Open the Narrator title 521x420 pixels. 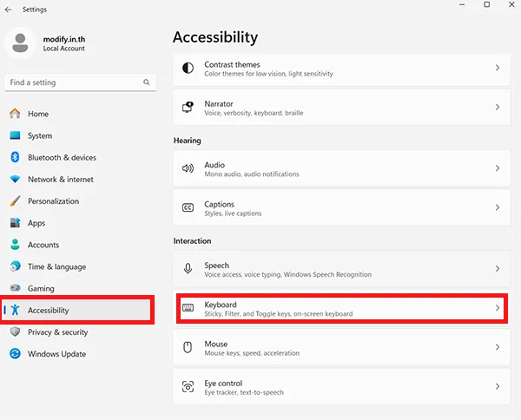[x=219, y=104]
